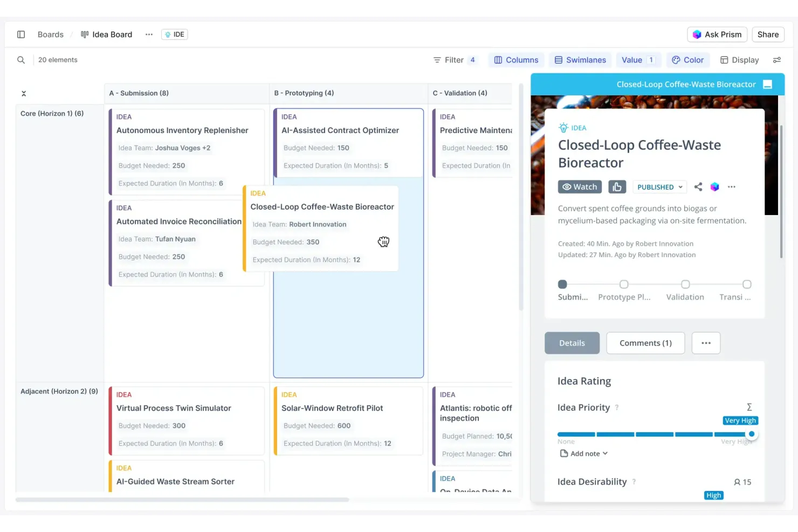The image size is (798, 532).
Task: Switch to the Details tab
Action: click(x=572, y=343)
